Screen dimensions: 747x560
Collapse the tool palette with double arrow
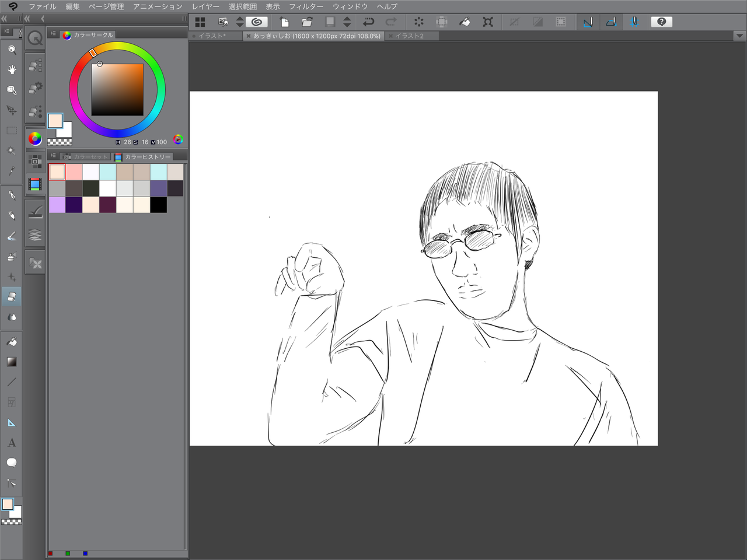(4, 19)
